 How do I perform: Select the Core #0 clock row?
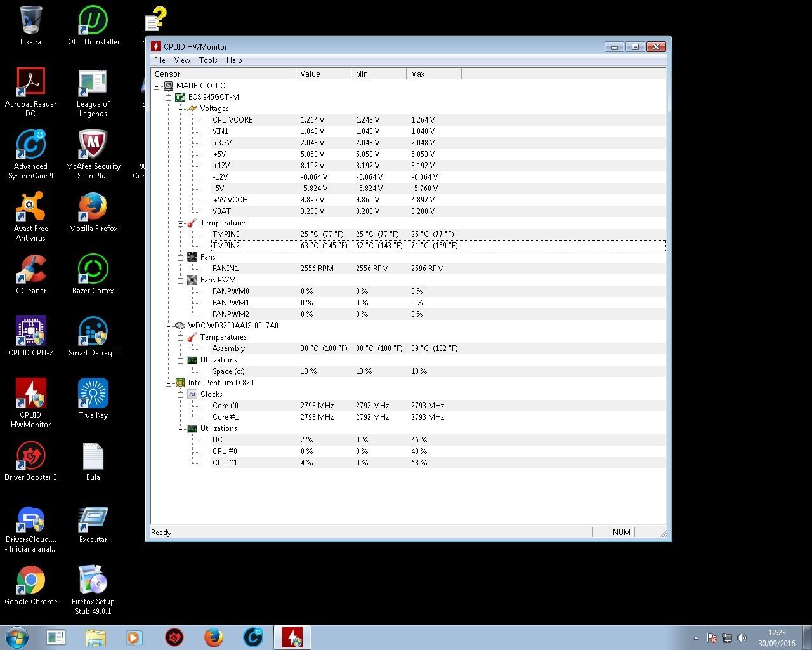tap(438, 406)
